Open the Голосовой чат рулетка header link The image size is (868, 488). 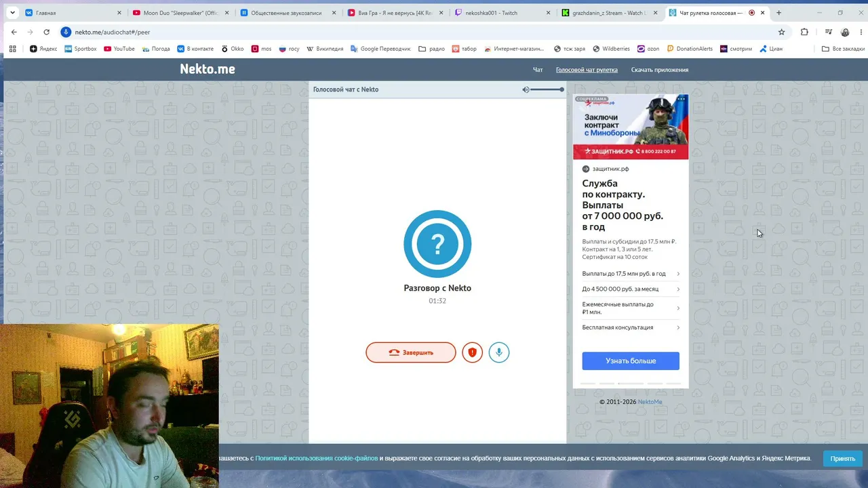tap(587, 70)
